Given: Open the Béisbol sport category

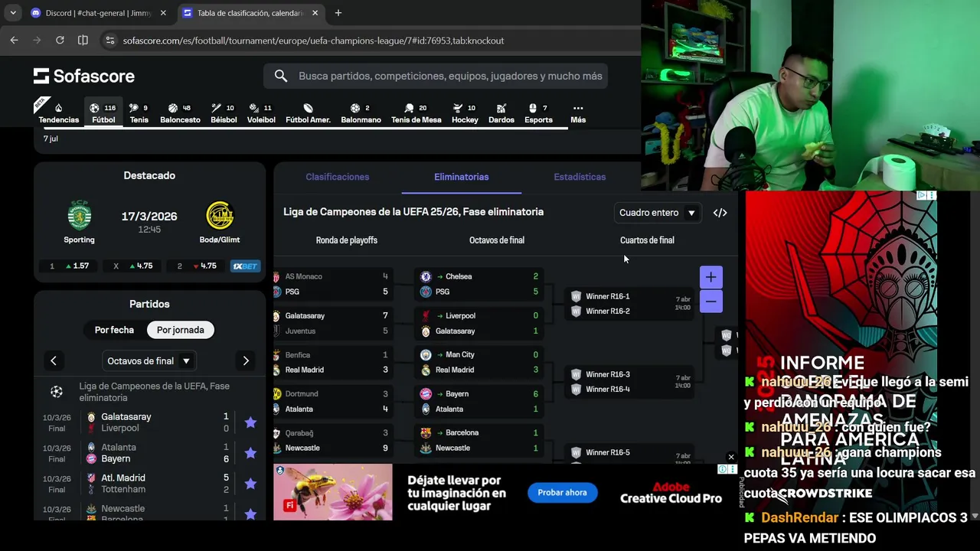Looking at the screenshot, I should point(224,113).
